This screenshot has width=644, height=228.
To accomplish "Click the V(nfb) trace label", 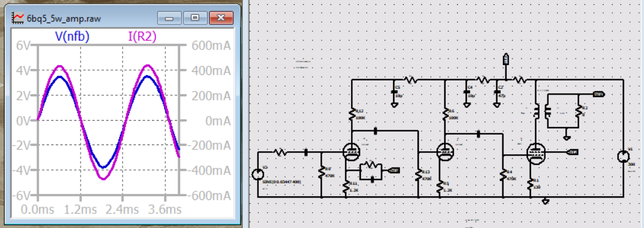I will (72, 37).
